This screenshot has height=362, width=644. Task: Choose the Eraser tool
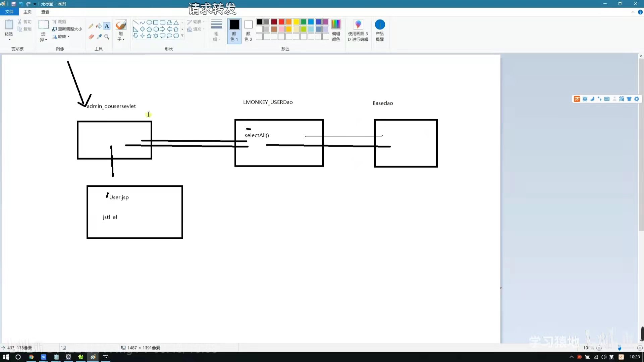(x=91, y=37)
